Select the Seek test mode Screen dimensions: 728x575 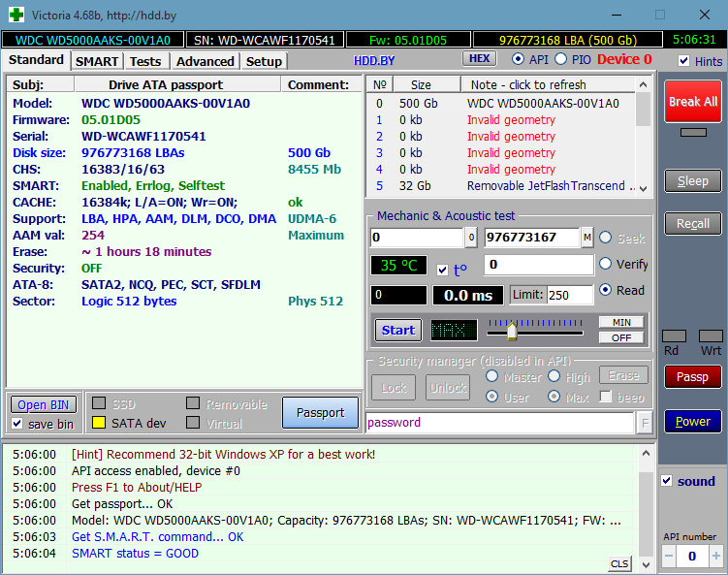click(606, 238)
